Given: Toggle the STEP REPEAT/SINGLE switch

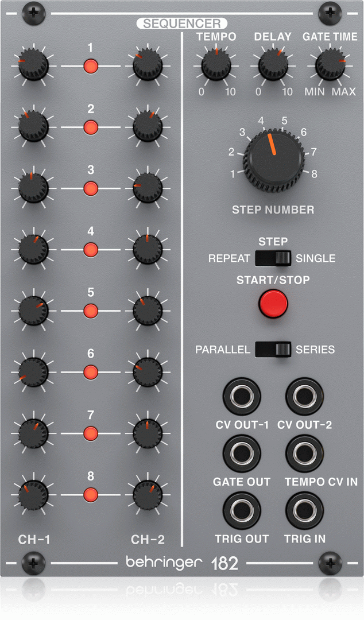Looking at the screenshot, I should 273,258.
